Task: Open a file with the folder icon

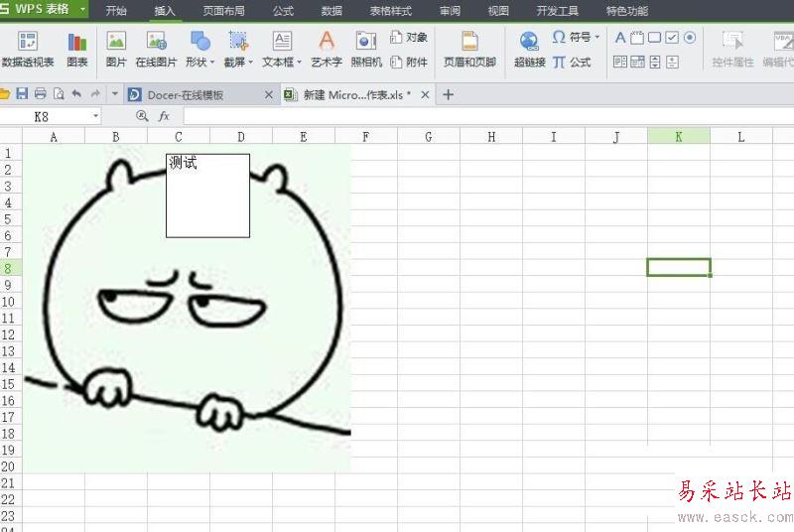Action: (5, 93)
